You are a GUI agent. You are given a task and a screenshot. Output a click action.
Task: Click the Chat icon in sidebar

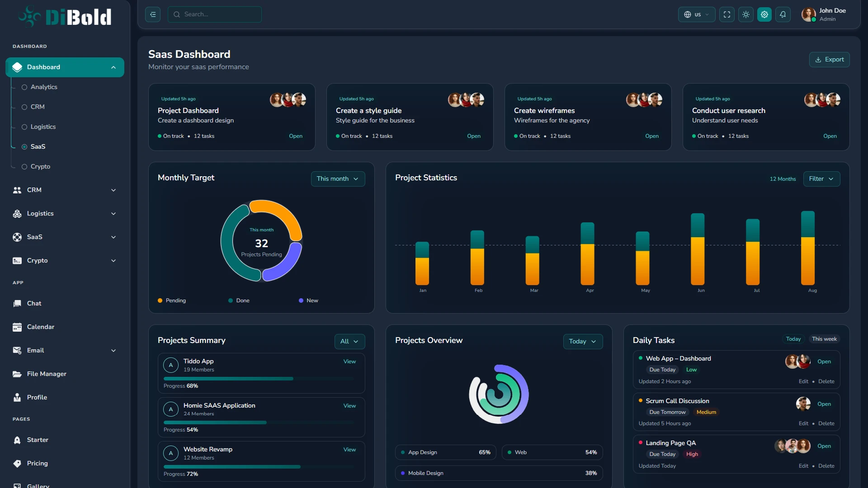[x=17, y=304]
